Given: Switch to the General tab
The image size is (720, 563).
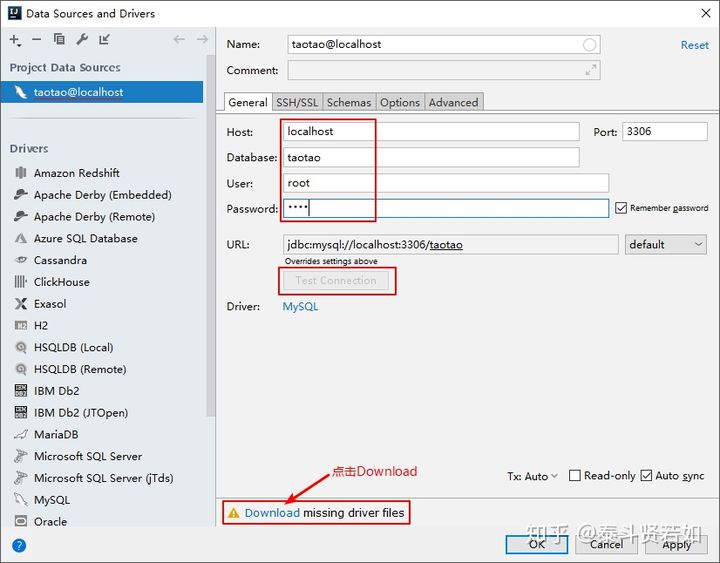Looking at the screenshot, I should tap(248, 102).
